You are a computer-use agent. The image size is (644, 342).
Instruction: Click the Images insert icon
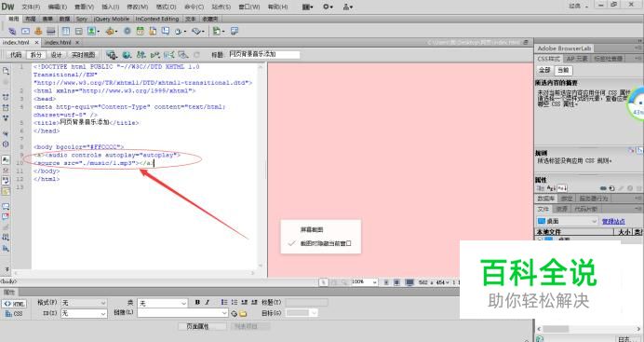tap(91, 31)
